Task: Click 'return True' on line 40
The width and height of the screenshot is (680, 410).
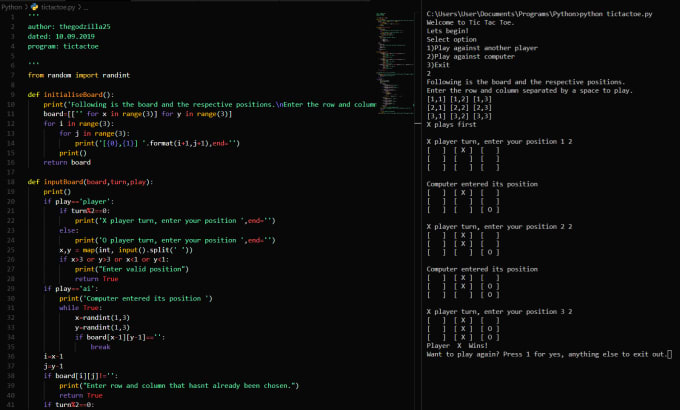Action: [81, 395]
